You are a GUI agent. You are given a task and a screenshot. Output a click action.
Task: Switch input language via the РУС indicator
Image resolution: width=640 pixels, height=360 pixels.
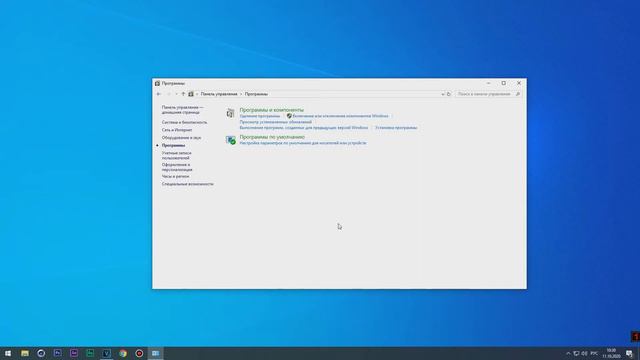(594, 353)
